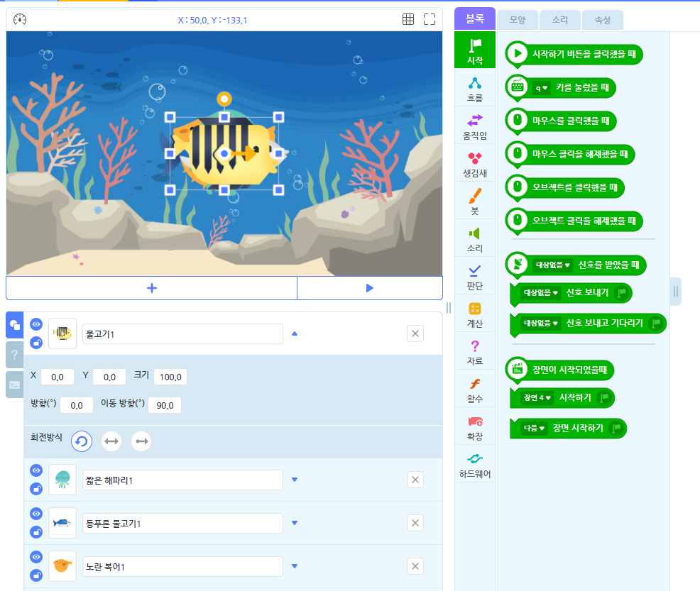
Task: Click the 노란 복어1 pufferfish thumbnail
Action: tap(62, 566)
